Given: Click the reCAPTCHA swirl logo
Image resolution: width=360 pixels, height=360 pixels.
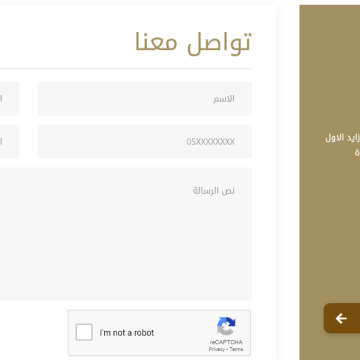Looking at the screenshot, I should point(226,326).
